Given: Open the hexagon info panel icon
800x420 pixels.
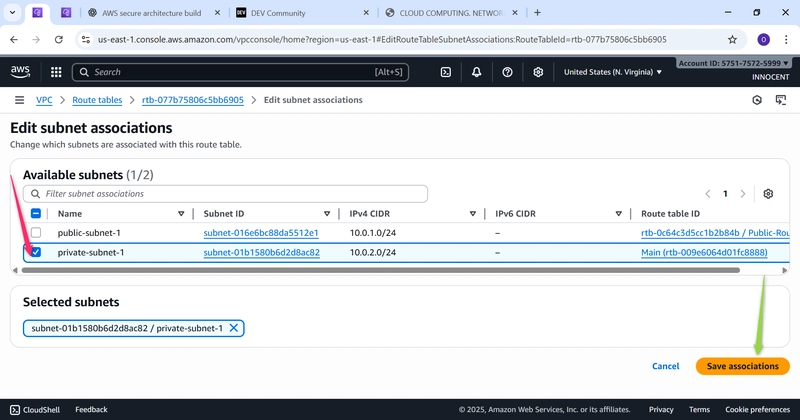Looking at the screenshot, I should pyautogui.click(x=757, y=100).
